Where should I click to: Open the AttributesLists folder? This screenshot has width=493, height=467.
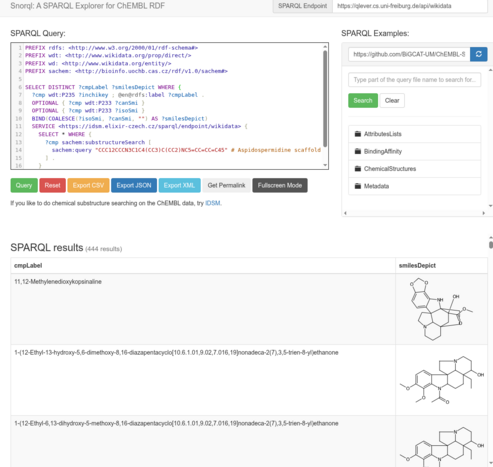coord(414,134)
